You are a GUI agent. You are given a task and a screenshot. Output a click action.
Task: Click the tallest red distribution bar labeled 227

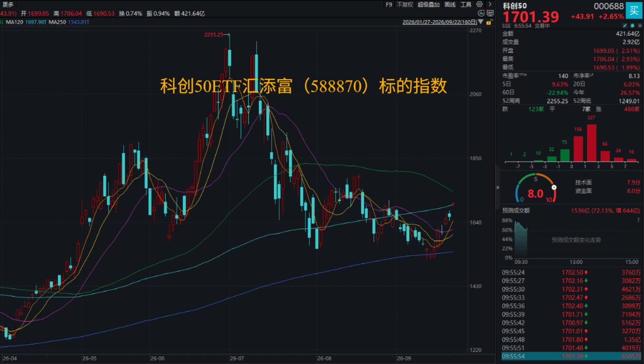(592, 143)
